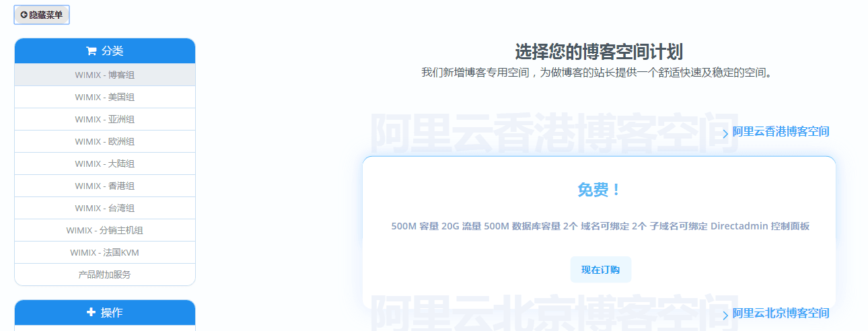868x331 pixels.
Task: Open WIMIX - 美国组 category
Action: pos(105,97)
